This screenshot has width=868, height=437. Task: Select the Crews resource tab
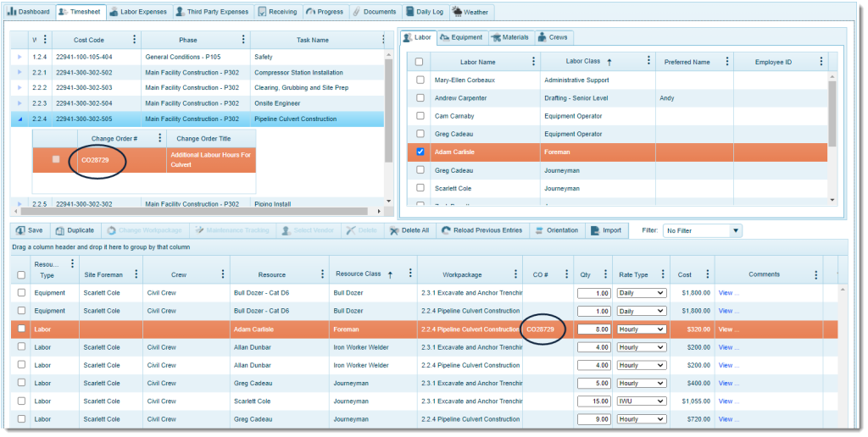coord(553,37)
